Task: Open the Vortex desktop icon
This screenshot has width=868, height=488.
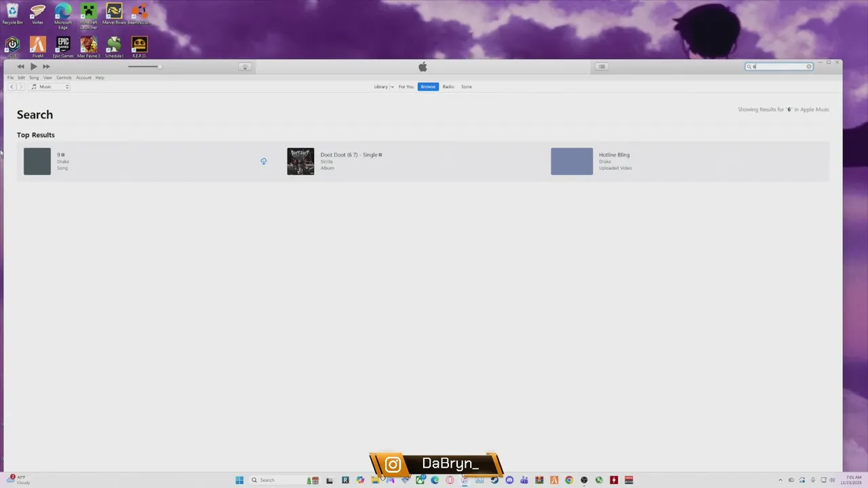Action: coord(37,14)
